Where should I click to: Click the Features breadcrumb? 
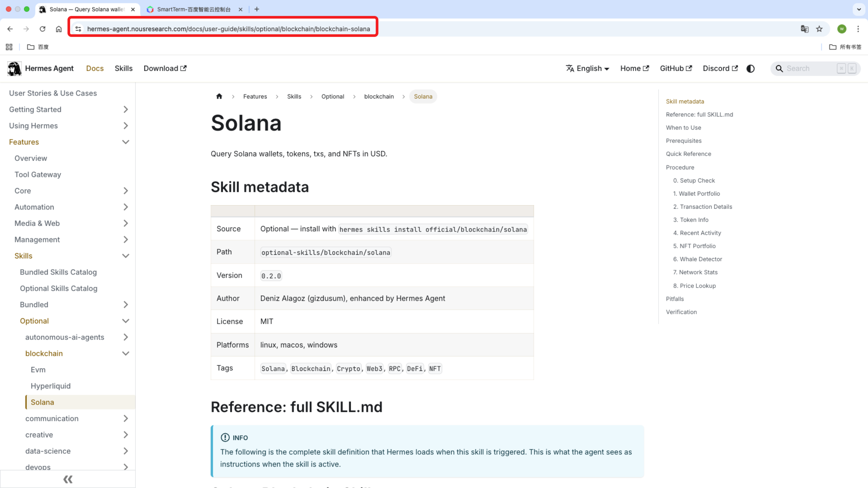[x=255, y=96]
